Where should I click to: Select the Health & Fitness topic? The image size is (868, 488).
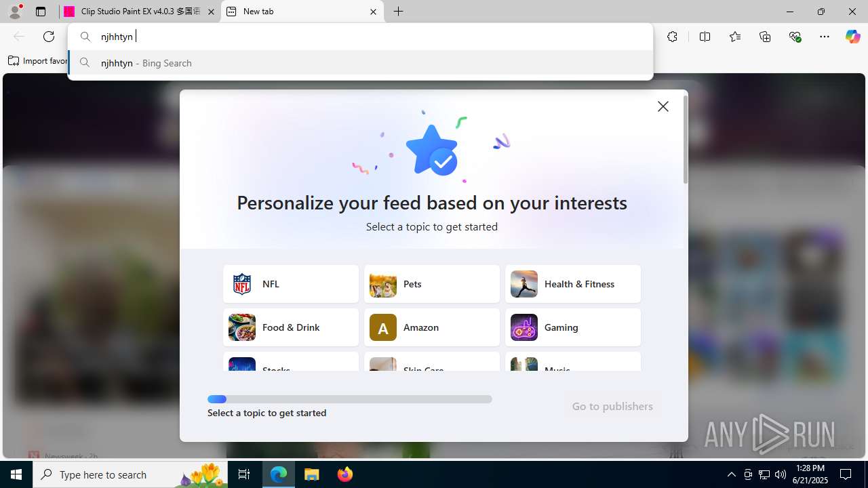[573, 284]
